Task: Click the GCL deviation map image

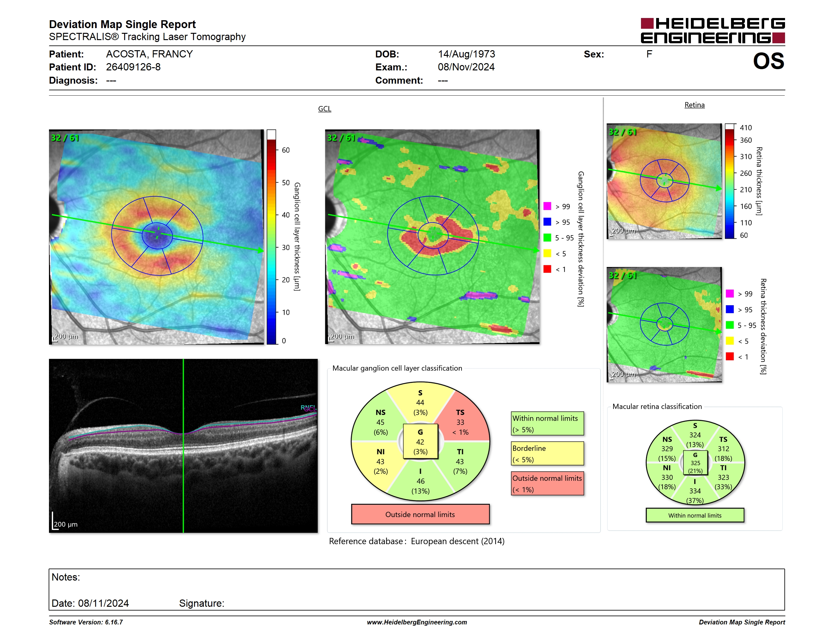Action: (x=432, y=237)
